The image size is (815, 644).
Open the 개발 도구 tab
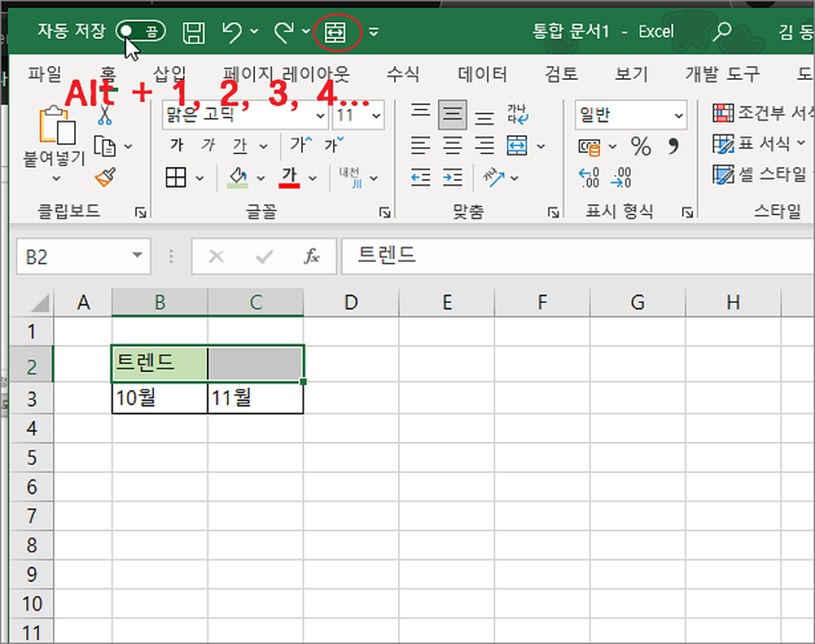tap(722, 74)
